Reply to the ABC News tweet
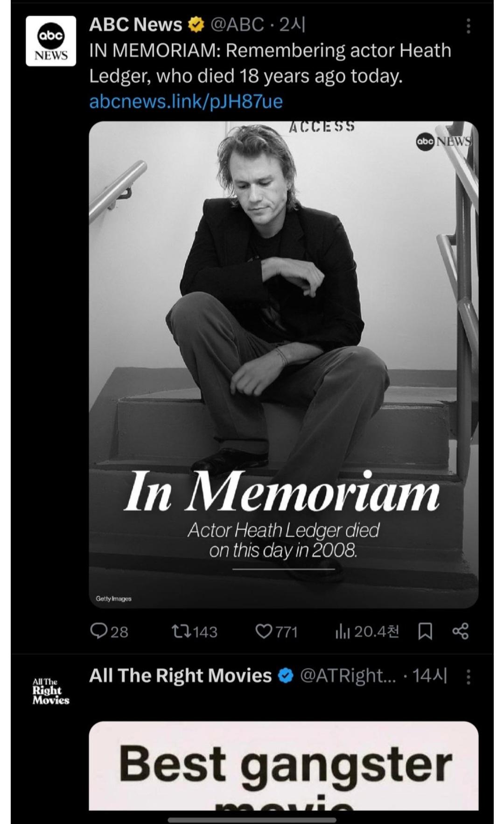The image size is (504, 824). (107, 631)
